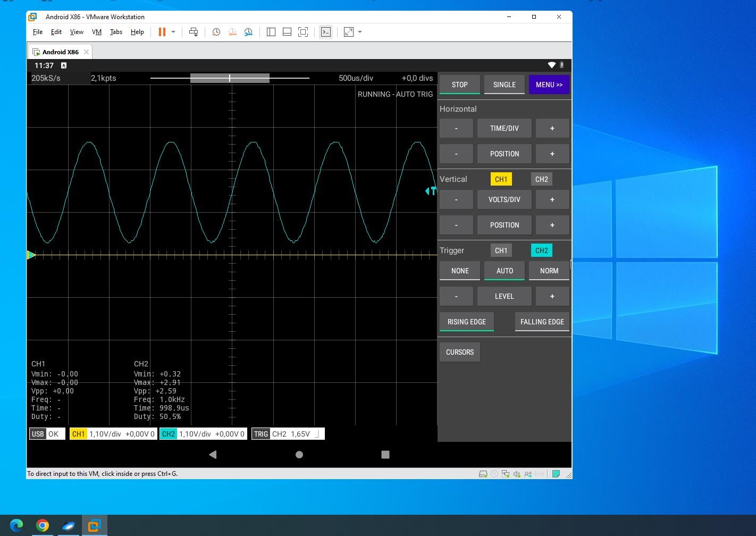756x536 pixels.
Task: Click the stretch guest display icon
Action: 349,32
